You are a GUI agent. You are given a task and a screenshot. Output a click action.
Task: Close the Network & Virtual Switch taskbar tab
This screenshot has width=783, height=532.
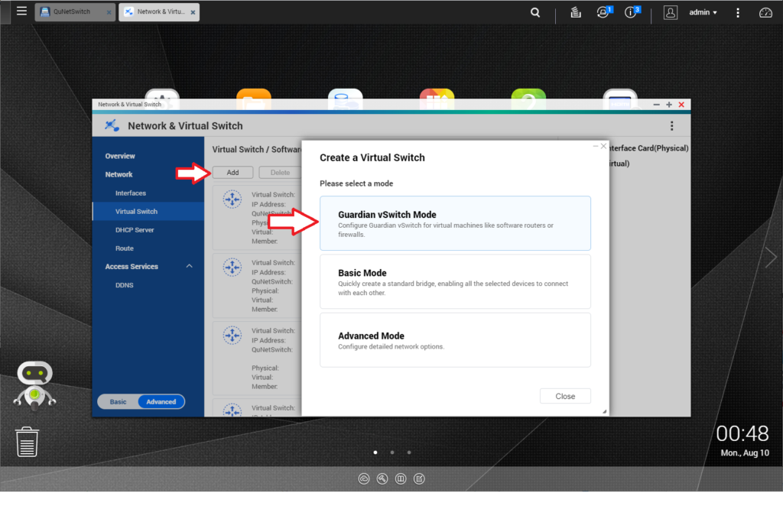[193, 12]
